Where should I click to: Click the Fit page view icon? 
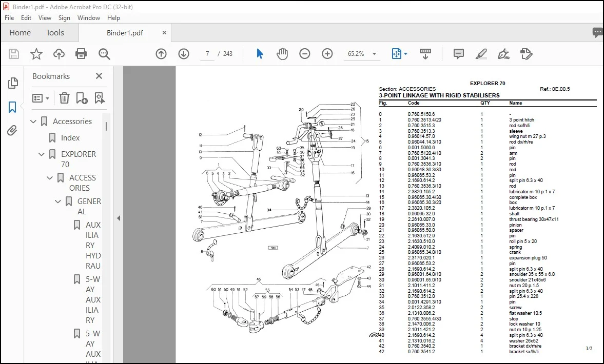point(396,54)
